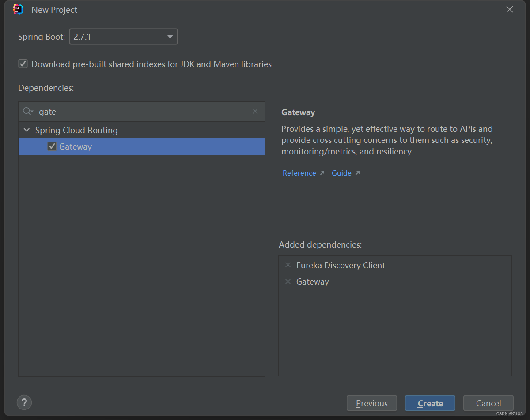The width and height of the screenshot is (530, 420).
Task: Remove Gateway from added dependencies list
Action: pos(288,281)
